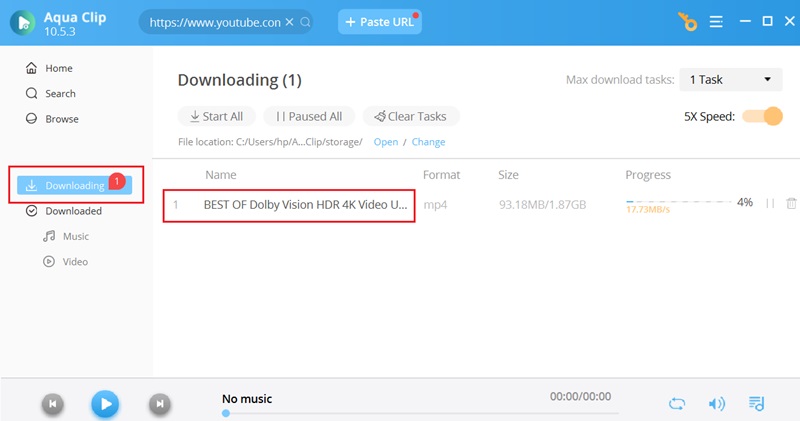Click the Start All button
This screenshot has width=800, height=421.
216,116
